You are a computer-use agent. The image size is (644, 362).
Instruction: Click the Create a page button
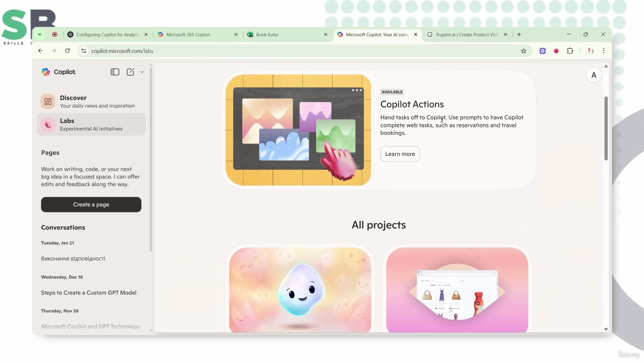(91, 204)
